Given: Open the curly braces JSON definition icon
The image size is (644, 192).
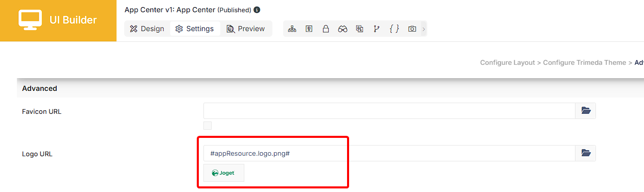Looking at the screenshot, I should [394, 29].
